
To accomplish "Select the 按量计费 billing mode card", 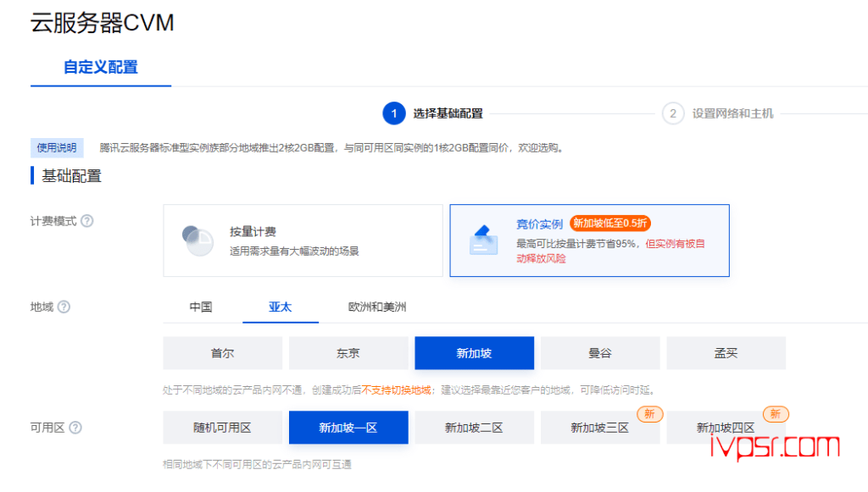I will 303,240.
